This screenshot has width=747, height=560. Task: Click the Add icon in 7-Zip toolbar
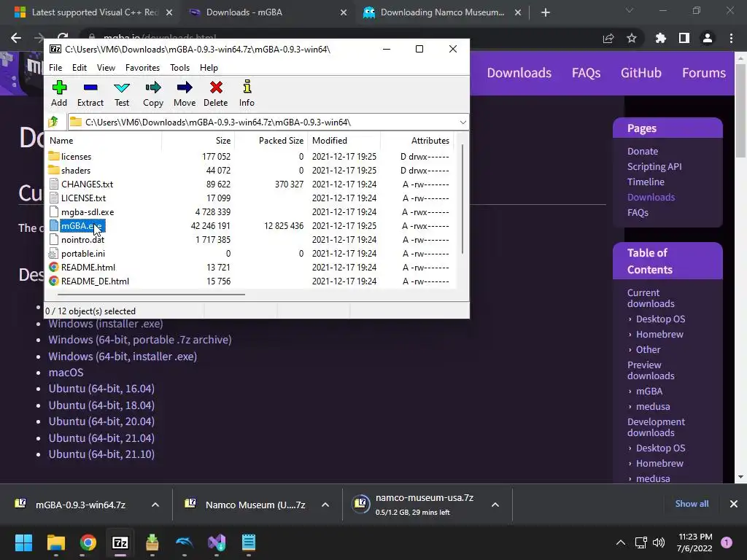coord(59,93)
